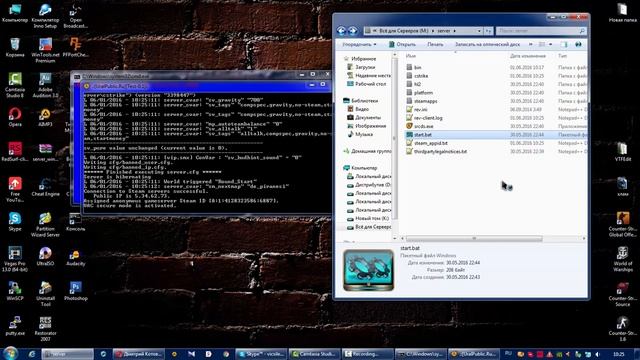Launch Cheat Engine desktop icon

45,187
